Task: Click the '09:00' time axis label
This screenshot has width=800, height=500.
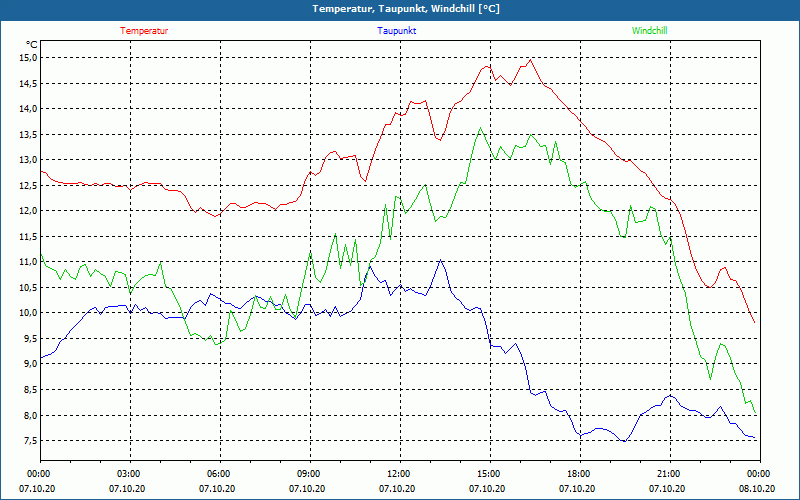Action: pos(308,474)
